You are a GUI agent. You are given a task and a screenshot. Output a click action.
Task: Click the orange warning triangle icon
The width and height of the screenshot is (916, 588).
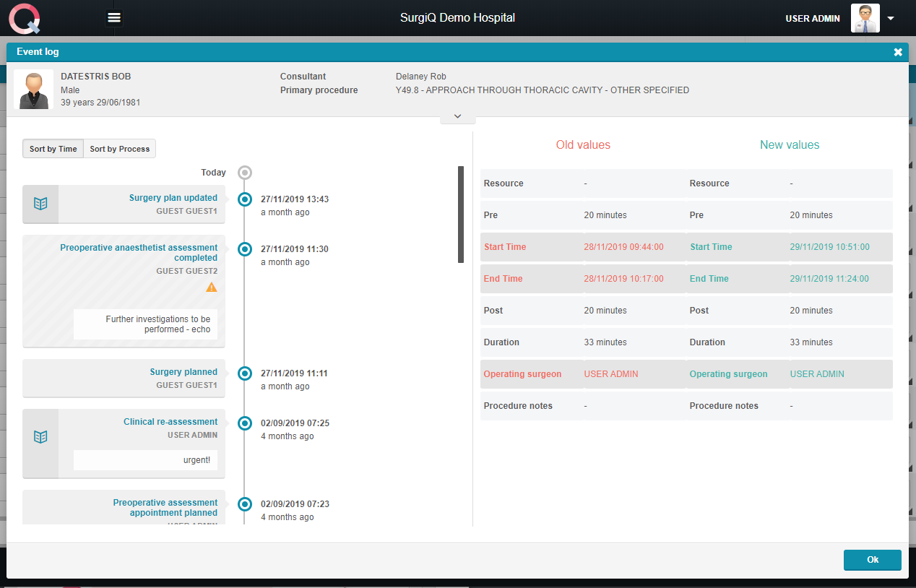(x=211, y=287)
